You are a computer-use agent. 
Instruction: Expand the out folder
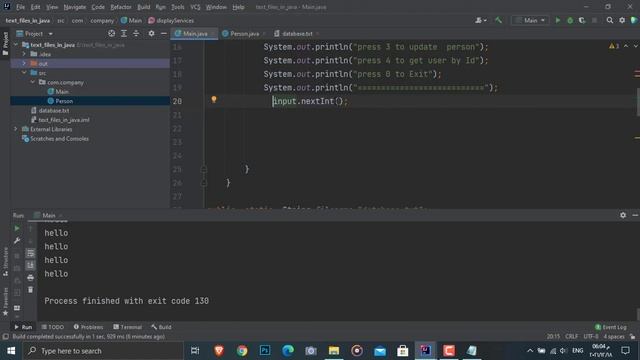click(24, 63)
